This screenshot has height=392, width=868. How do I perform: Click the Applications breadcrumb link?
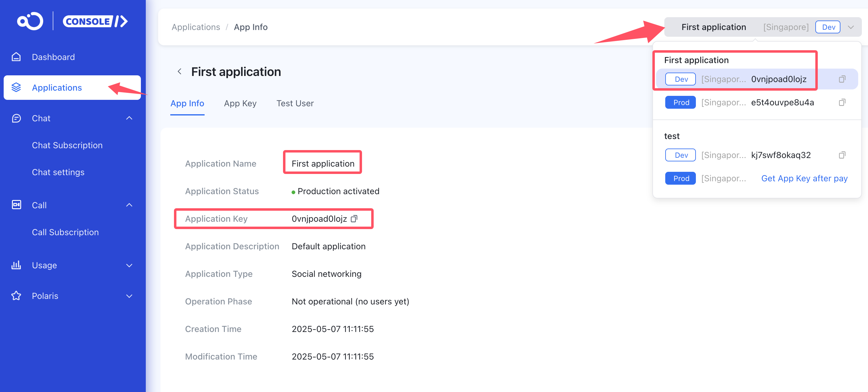click(x=195, y=27)
